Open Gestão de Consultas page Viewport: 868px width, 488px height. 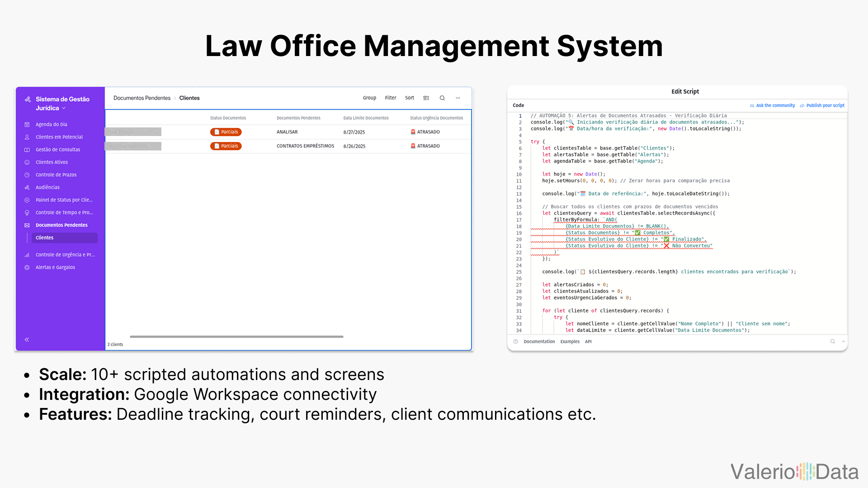click(x=58, y=150)
